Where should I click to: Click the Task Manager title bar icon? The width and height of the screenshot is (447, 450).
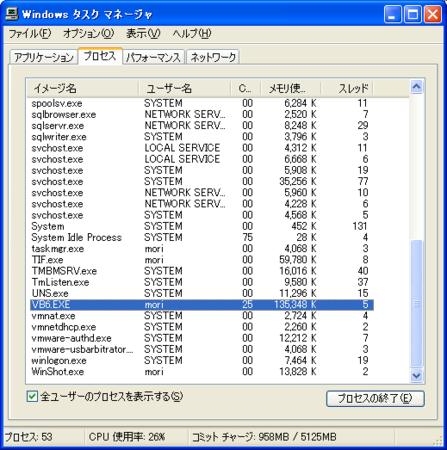pos(12,14)
